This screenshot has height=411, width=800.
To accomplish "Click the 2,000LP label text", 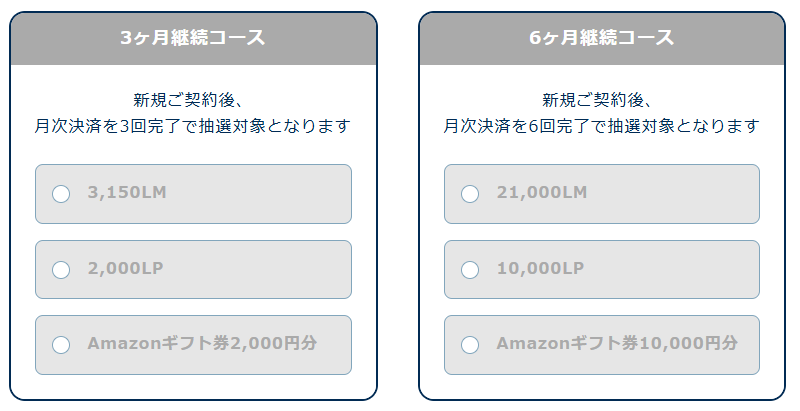I will (125, 268).
